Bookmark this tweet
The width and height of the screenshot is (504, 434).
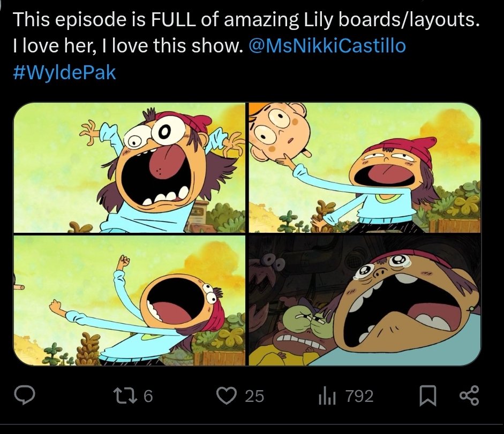[x=427, y=397]
